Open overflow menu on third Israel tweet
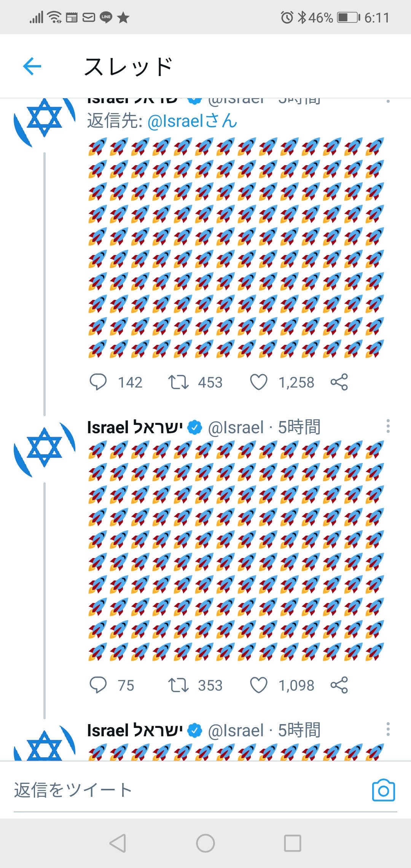 (388, 729)
